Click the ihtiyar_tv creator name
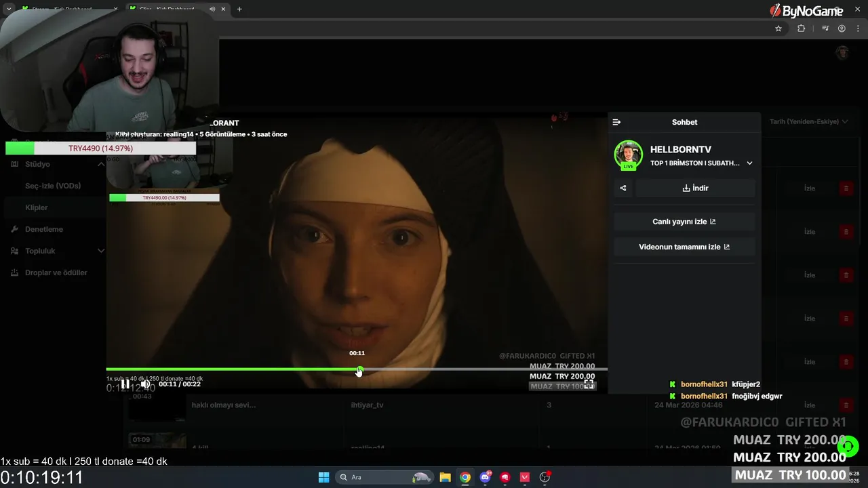The image size is (868, 488). click(x=367, y=405)
